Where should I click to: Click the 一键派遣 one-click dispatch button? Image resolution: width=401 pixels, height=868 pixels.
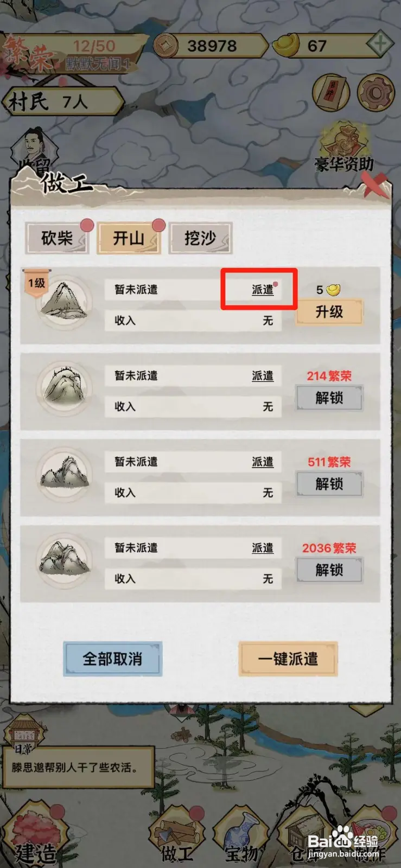pos(288,659)
